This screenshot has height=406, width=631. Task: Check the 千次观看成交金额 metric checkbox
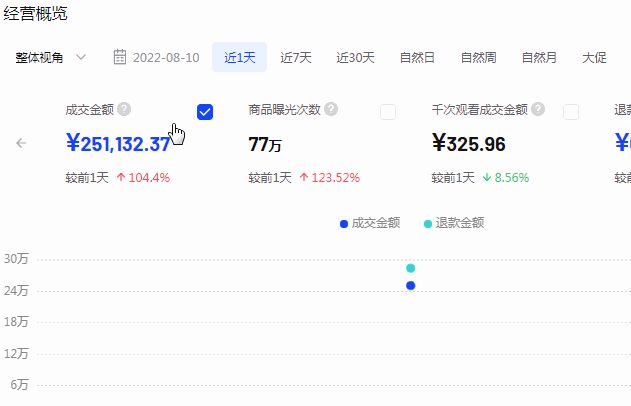571,112
